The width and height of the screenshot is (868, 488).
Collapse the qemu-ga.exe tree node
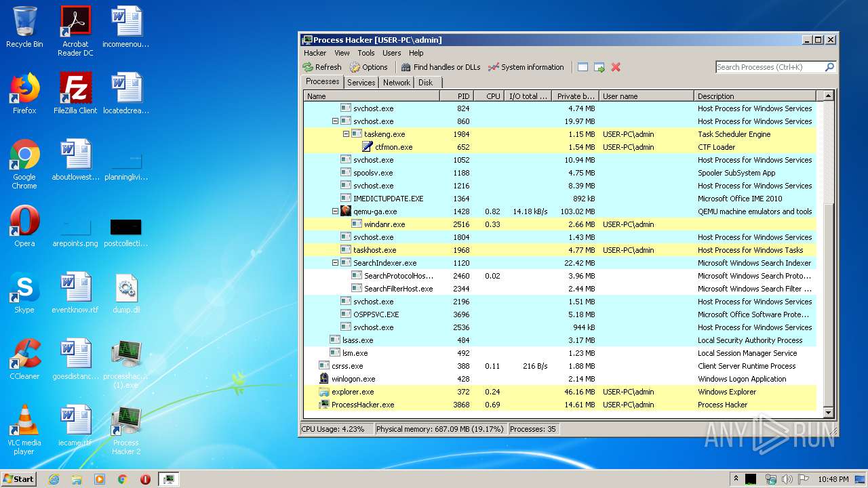point(335,211)
